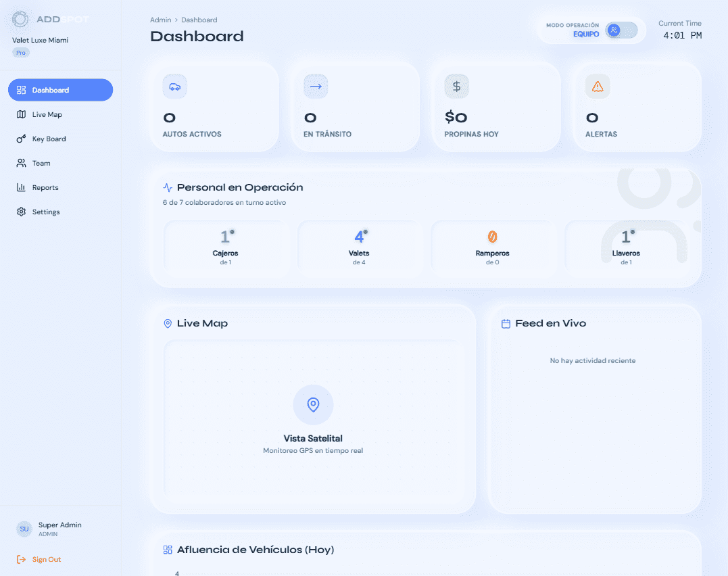
Task: Click the Sign Out arrow icon
Action: coord(21,559)
